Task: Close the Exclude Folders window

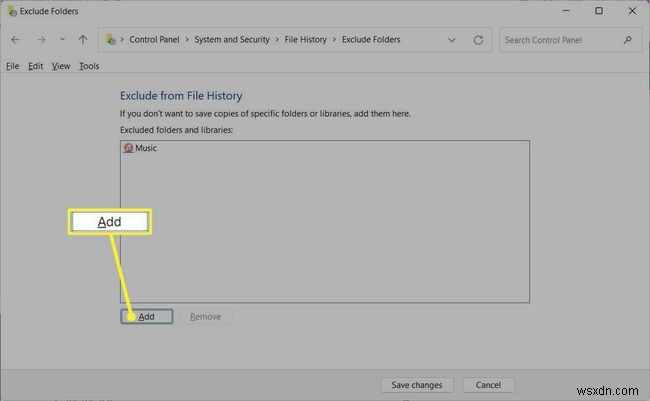Action: (632, 11)
